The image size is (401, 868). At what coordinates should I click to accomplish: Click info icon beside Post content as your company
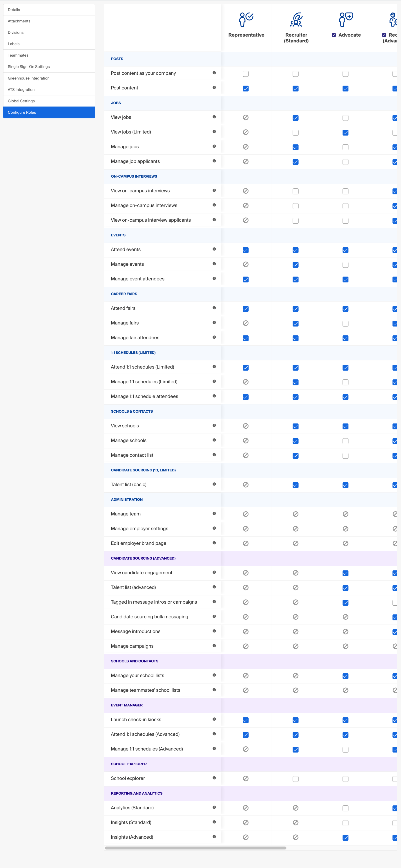coord(214,73)
